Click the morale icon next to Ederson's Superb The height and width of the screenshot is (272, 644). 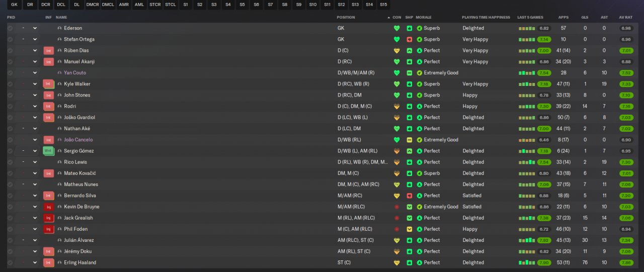click(x=420, y=28)
